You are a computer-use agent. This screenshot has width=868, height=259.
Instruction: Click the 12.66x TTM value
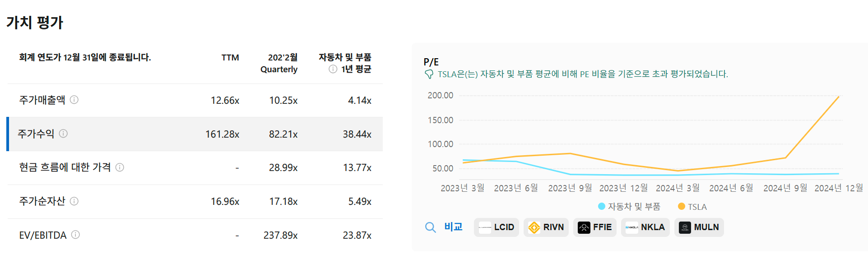point(225,101)
